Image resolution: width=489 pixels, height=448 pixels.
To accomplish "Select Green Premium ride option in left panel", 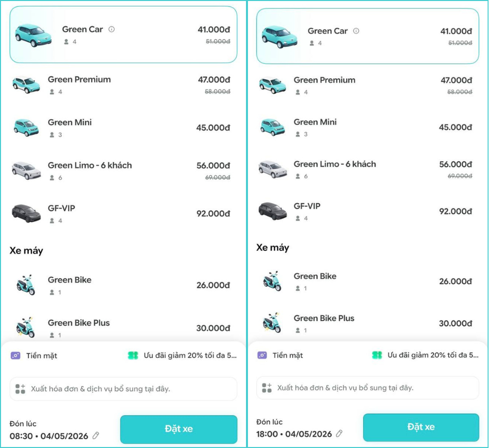I will coord(123,85).
